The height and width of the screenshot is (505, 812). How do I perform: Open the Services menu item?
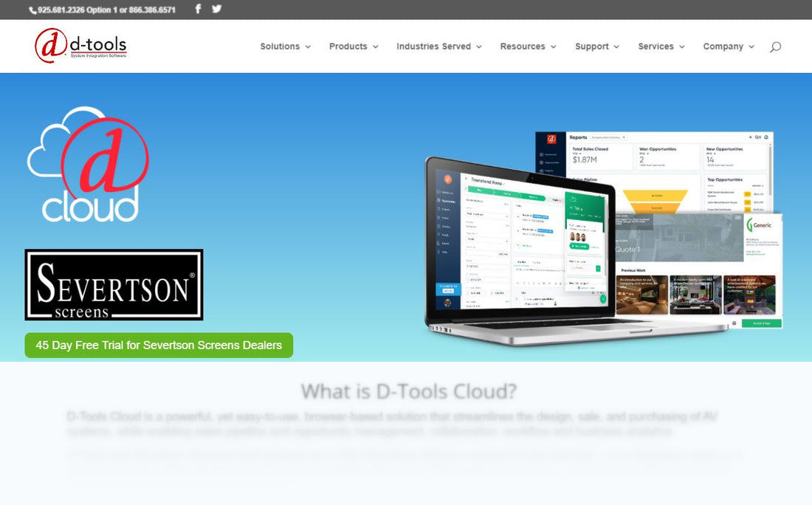click(661, 47)
